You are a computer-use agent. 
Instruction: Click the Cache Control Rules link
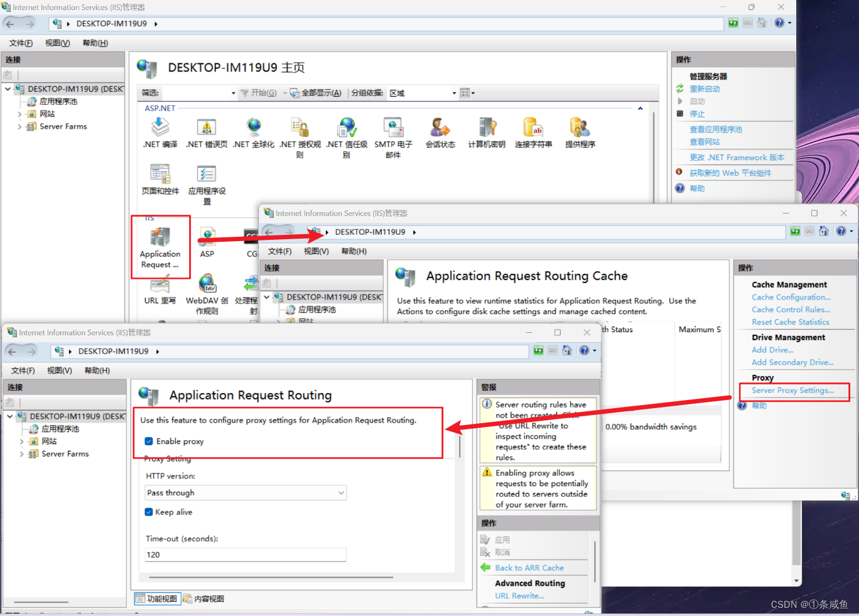[791, 310]
